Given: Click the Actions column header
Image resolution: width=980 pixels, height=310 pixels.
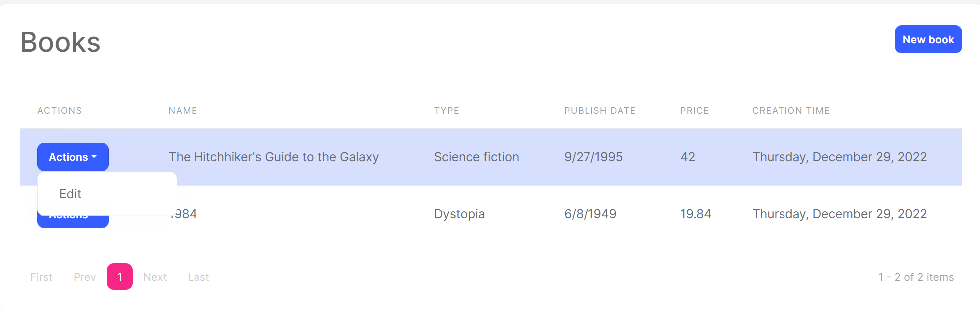Looking at the screenshot, I should click(60, 111).
